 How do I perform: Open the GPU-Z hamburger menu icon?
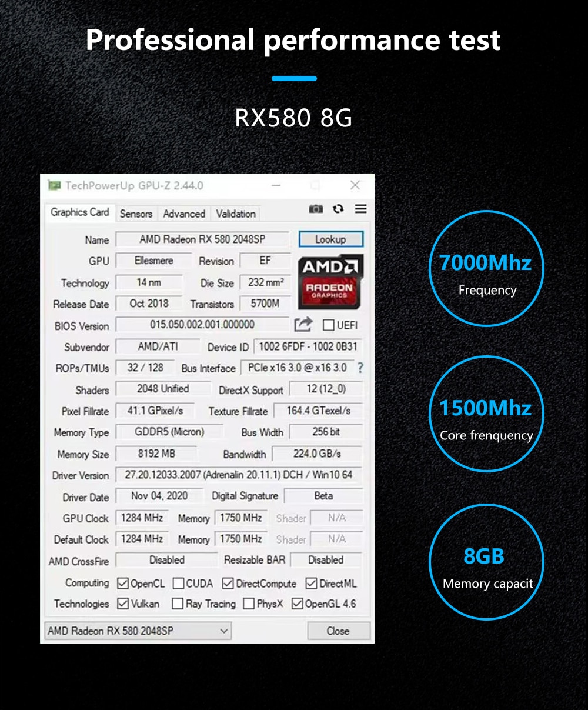click(x=361, y=209)
